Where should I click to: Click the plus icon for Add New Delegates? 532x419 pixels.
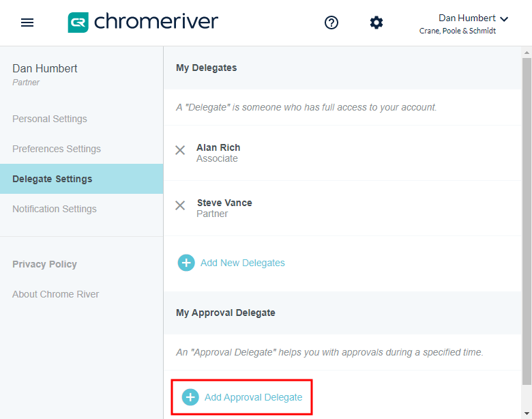186,263
